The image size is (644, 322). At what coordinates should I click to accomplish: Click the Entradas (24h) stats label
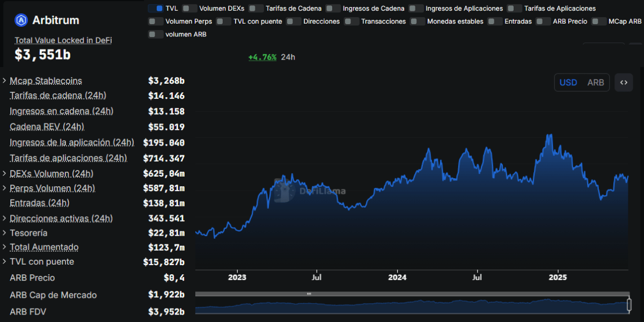coord(40,203)
